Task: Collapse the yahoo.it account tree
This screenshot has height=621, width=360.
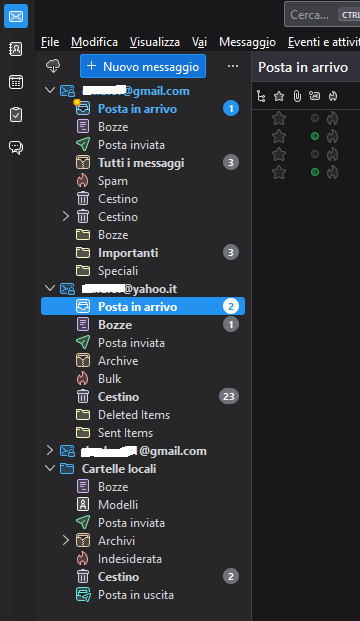Action: pyautogui.click(x=50, y=288)
